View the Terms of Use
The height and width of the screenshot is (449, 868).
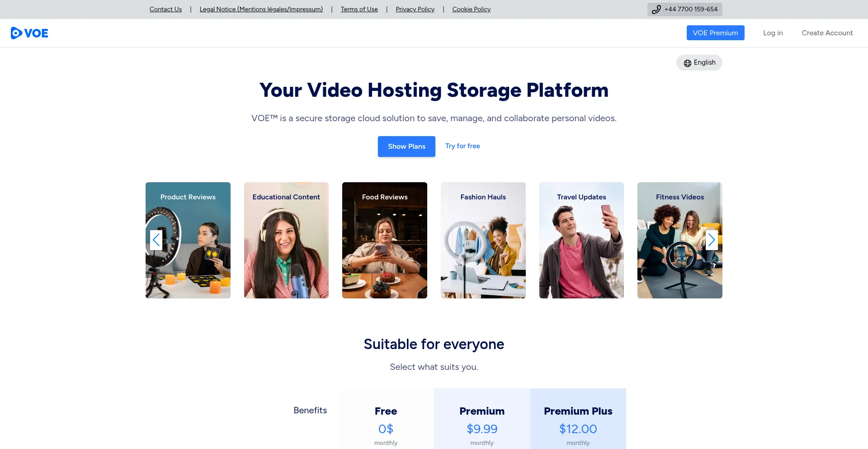[359, 9]
